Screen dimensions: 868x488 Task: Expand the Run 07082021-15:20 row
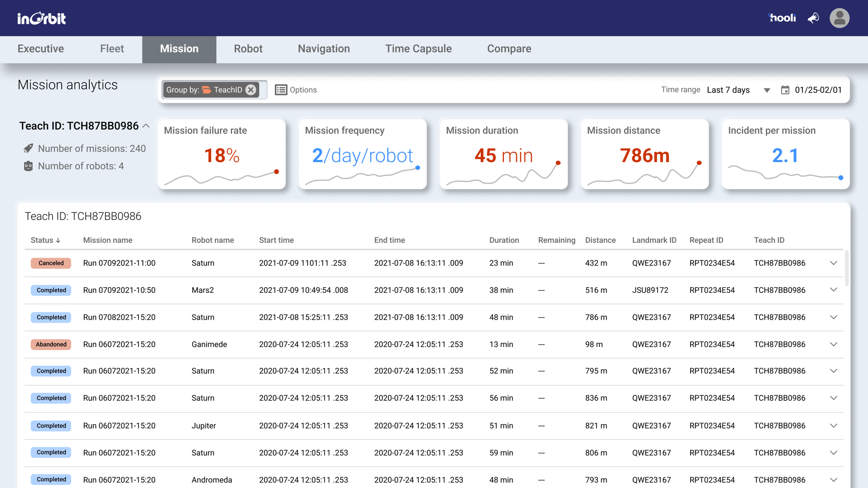[x=833, y=317]
